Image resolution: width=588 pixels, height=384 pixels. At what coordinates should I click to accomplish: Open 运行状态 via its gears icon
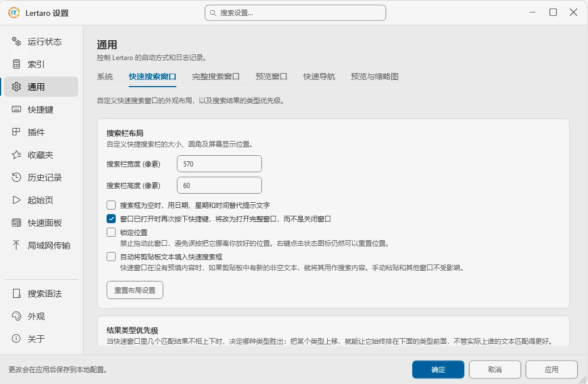16,41
